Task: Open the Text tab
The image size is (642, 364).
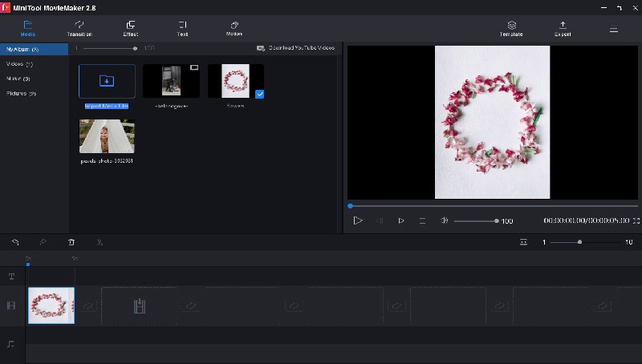Action: 183,29
